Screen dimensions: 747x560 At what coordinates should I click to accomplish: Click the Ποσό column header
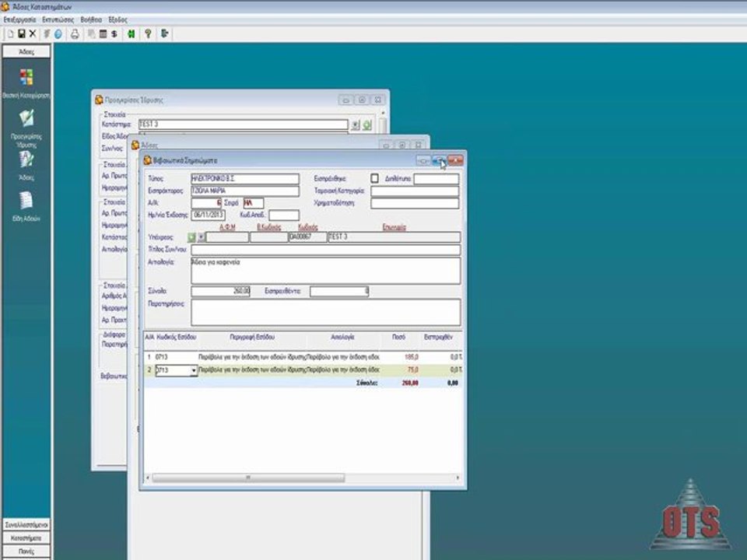click(398, 337)
